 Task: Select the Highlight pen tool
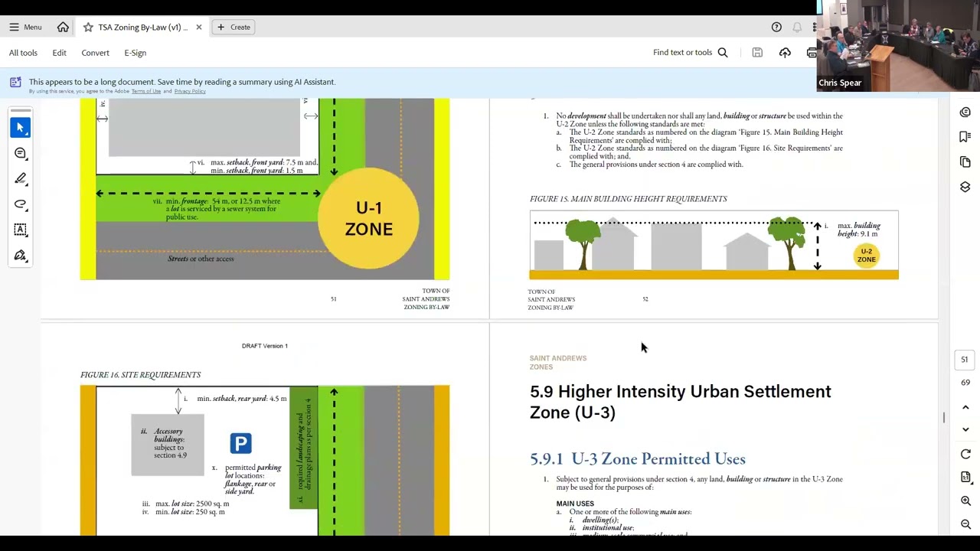tap(21, 178)
